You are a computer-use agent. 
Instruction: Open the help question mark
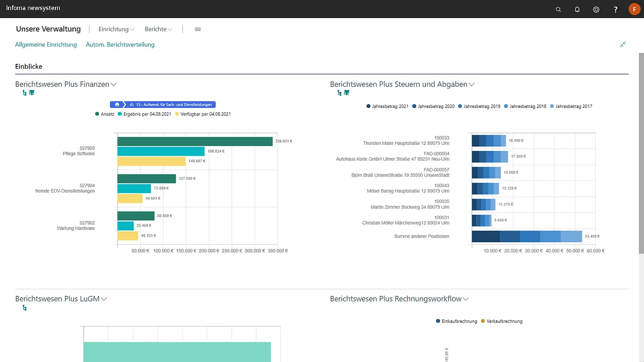point(616,9)
